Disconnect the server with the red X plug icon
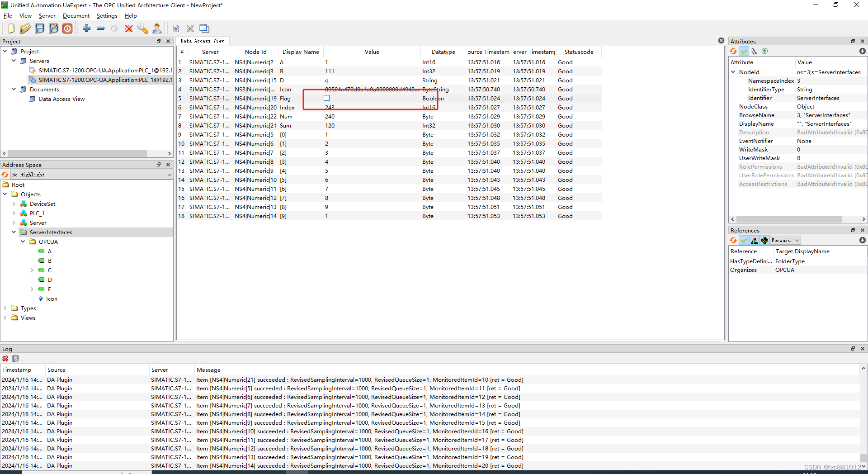 click(x=129, y=28)
